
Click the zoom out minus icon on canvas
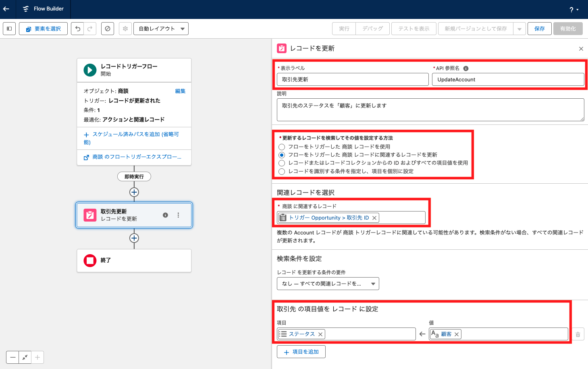click(13, 357)
